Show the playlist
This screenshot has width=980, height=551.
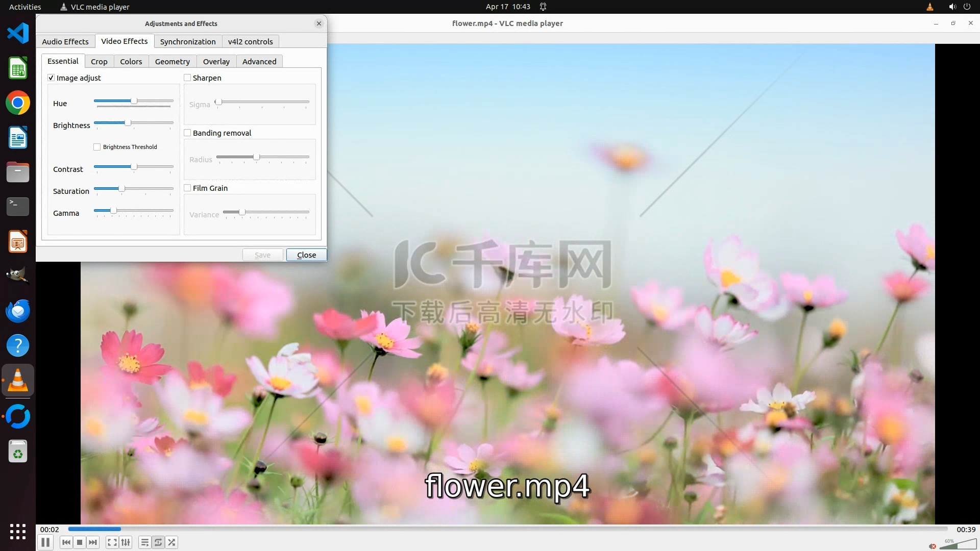(145, 542)
